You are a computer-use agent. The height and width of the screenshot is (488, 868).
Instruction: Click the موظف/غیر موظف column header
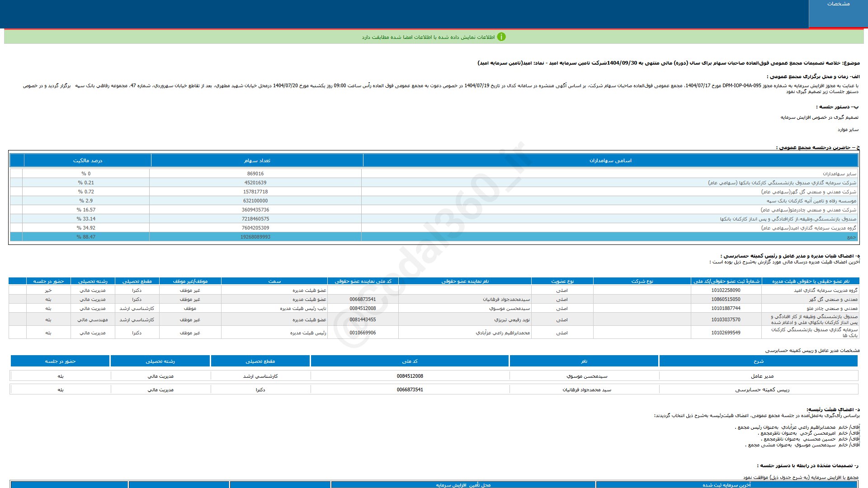point(190,281)
